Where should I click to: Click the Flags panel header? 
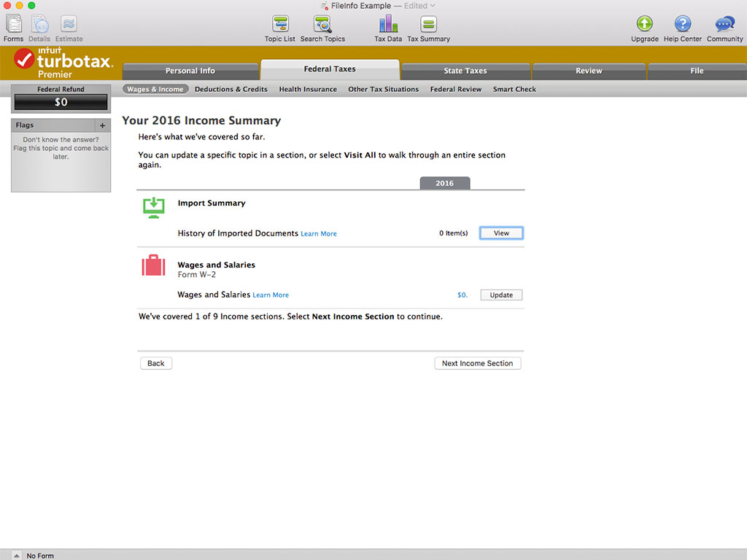(53, 125)
